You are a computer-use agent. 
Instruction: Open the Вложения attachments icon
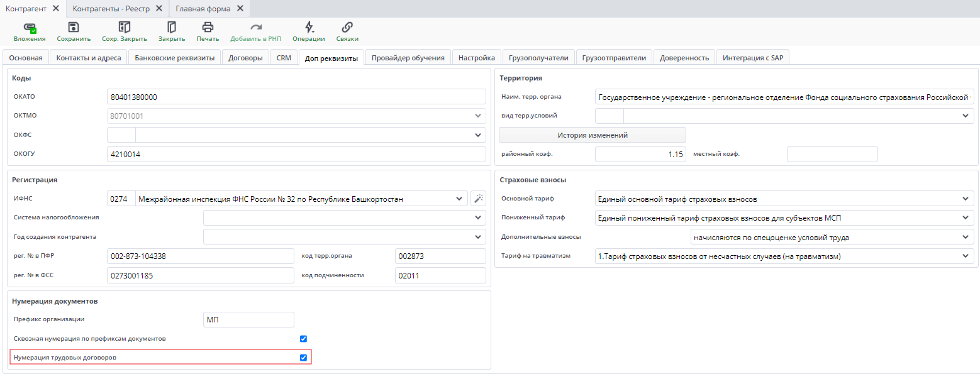pyautogui.click(x=29, y=28)
